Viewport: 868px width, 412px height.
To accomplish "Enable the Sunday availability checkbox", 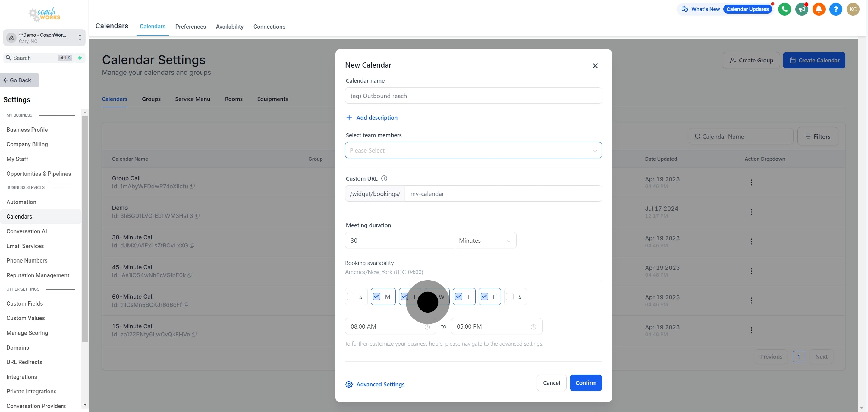I will [x=351, y=297].
